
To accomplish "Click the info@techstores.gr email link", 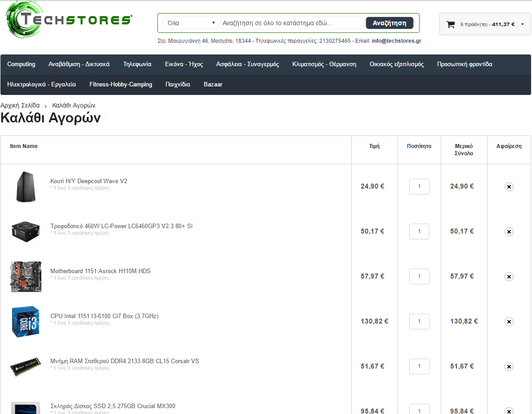I will coord(397,41).
